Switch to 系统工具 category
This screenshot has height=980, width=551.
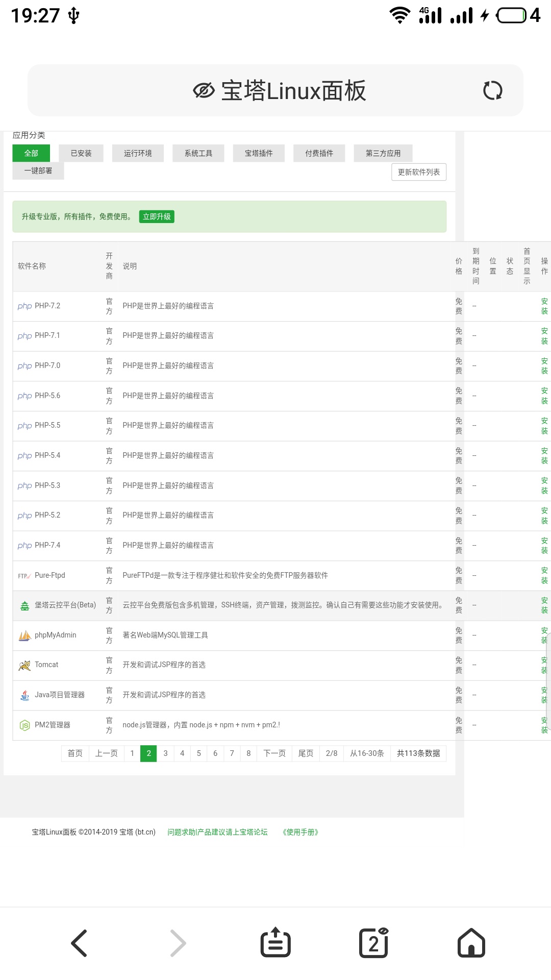[x=198, y=153]
